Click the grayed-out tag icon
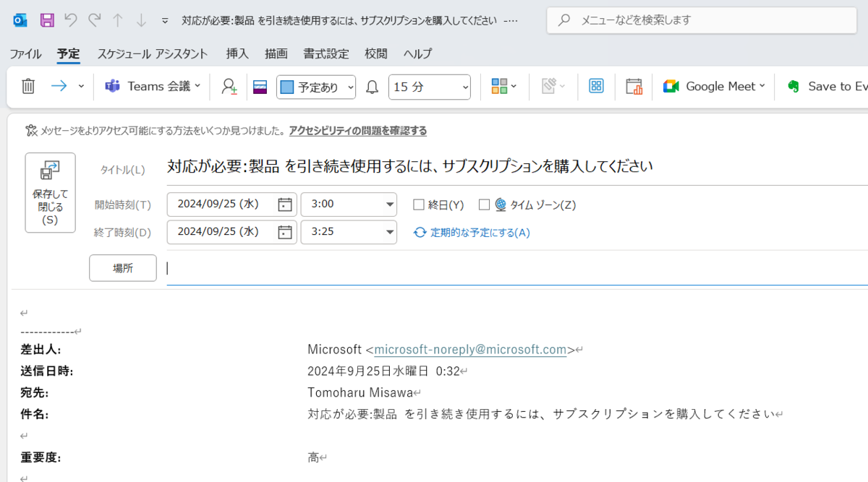 point(553,86)
